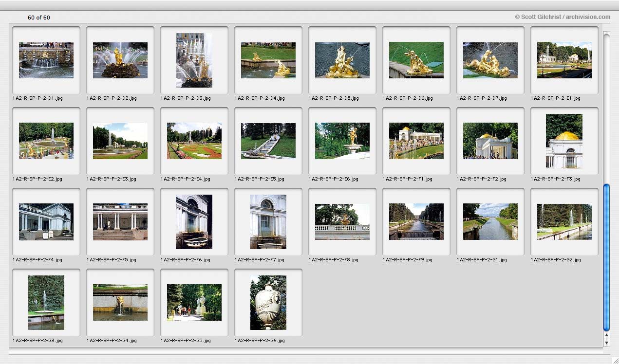Image resolution: width=619 pixels, height=364 pixels.
Task: Open the flower garden thumbnail for E4.jpg
Action: [x=194, y=141]
